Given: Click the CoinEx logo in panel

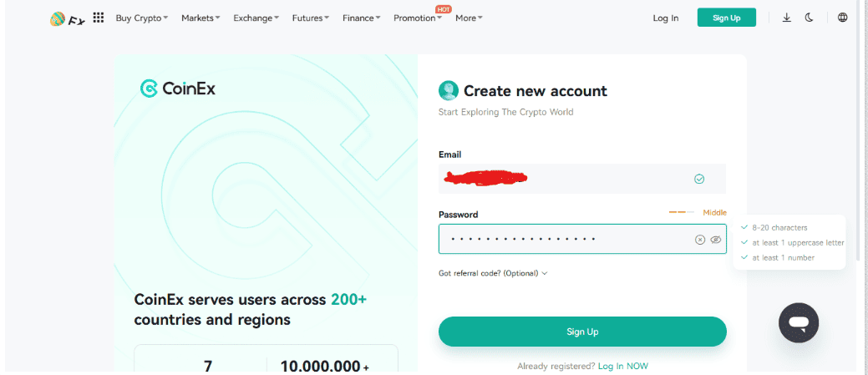Looking at the screenshot, I should click(178, 89).
